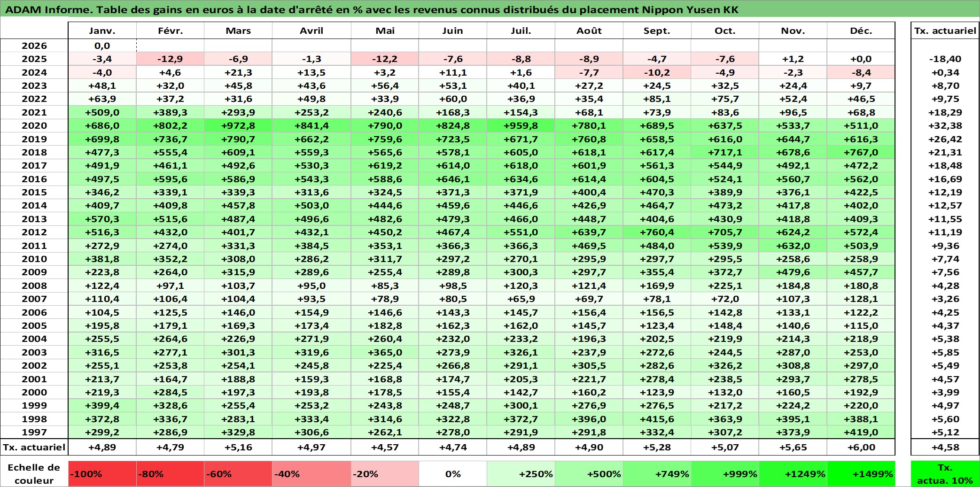980x487 pixels.
Task: Select the +85,1 cell for Sept. 2022
Action: [x=657, y=99]
